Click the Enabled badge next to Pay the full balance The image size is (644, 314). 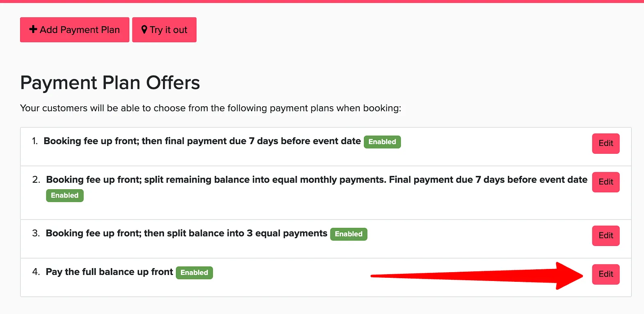[x=194, y=273]
